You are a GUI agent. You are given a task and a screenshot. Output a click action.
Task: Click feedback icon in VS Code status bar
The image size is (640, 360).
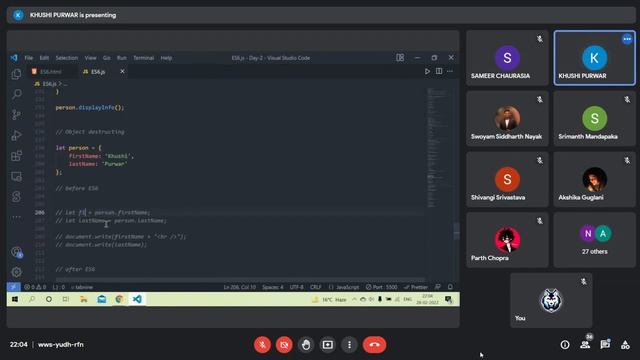coord(438,287)
